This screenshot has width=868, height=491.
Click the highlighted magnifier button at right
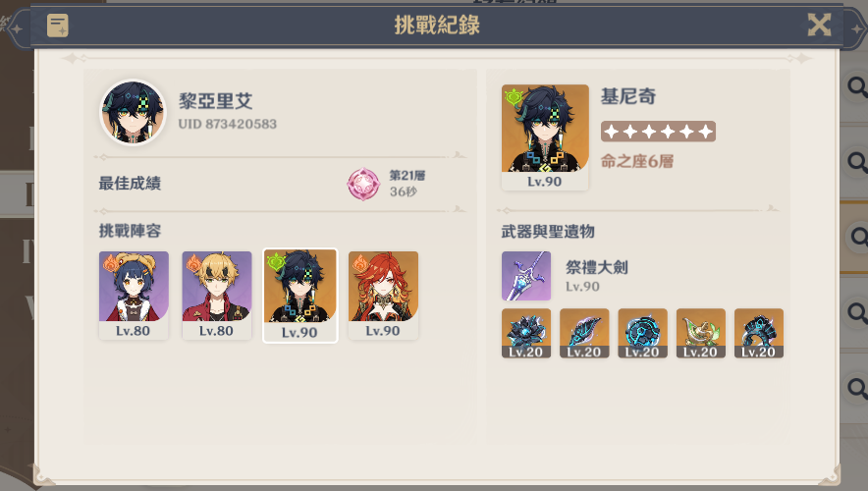click(858, 237)
